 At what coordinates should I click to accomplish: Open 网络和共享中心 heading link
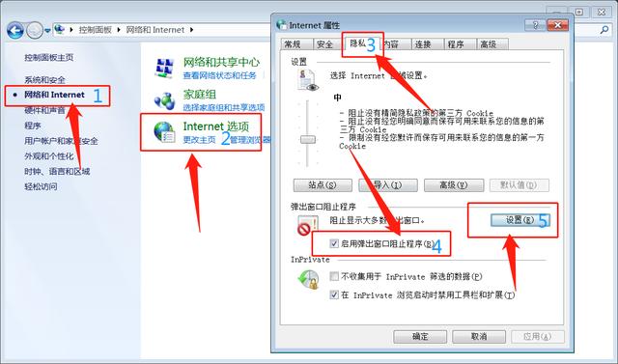(221, 62)
